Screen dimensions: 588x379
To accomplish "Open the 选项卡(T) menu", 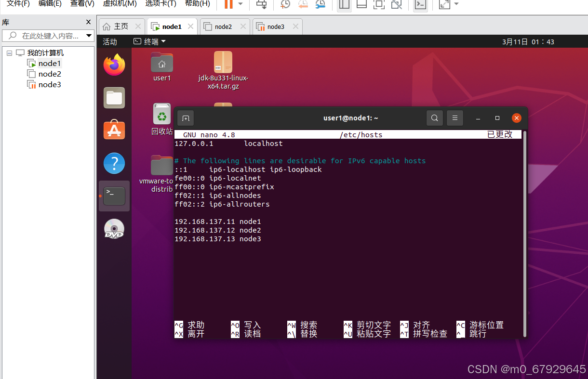I will (x=161, y=3).
